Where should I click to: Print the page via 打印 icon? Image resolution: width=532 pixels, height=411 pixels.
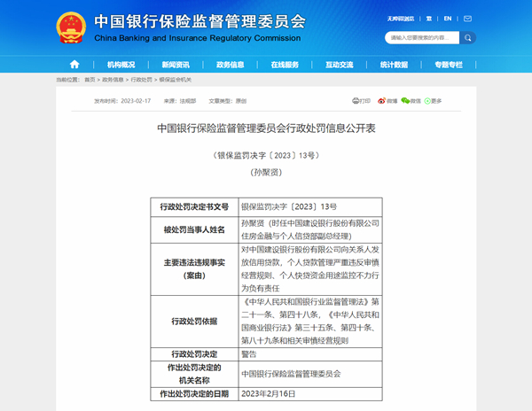point(362,101)
